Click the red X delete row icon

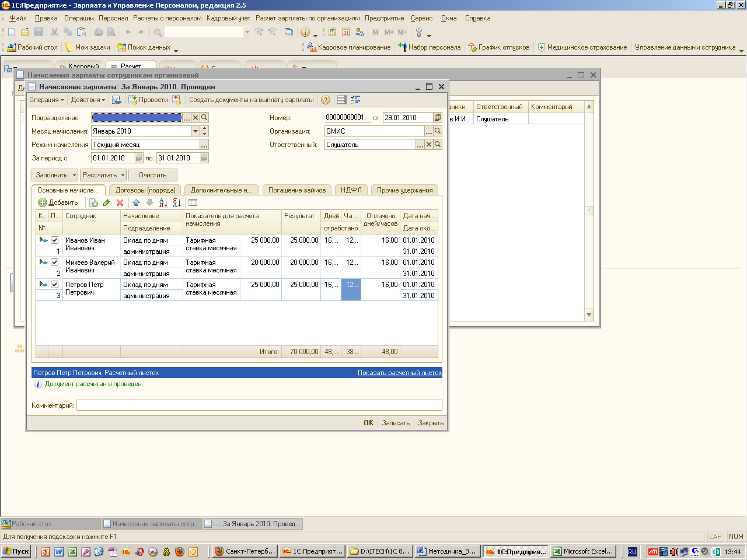pyautogui.click(x=120, y=202)
